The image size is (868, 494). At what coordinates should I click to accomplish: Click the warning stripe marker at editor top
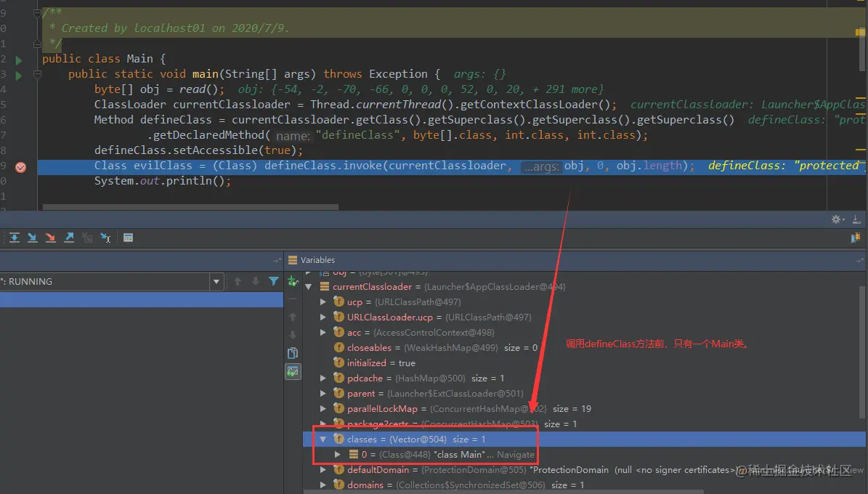tap(860, 33)
